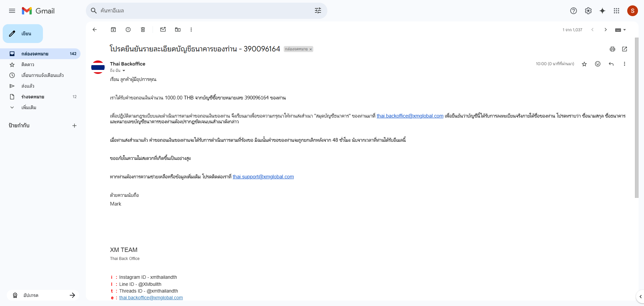Print all messages icon
The height and width of the screenshot is (306, 644).
pos(612,49)
